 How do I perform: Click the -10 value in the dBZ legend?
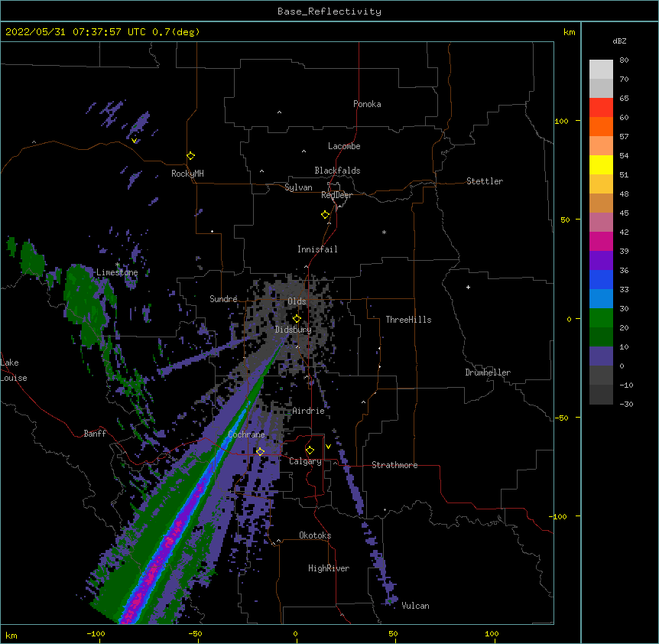coord(626,385)
